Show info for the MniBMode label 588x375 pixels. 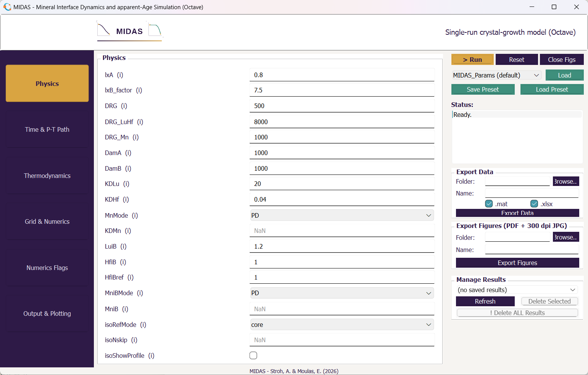(140, 293)
